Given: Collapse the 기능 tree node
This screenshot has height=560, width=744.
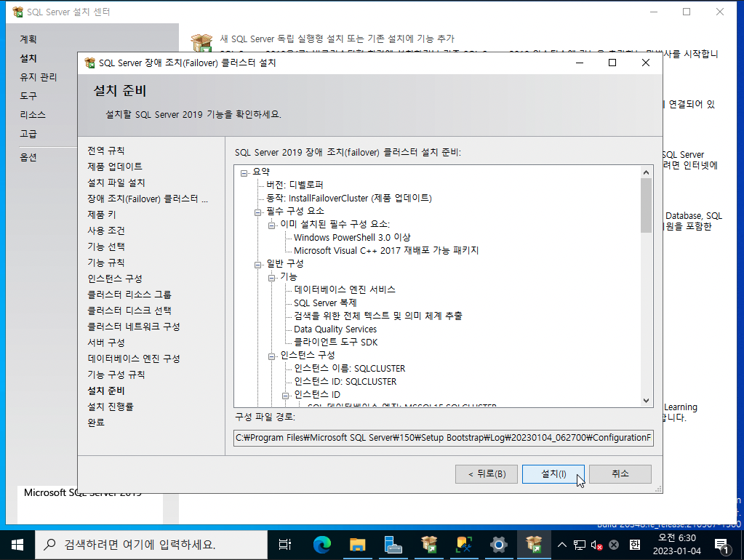Looking at the screenshot, I should pyautogui.click(x=271, y=278).
